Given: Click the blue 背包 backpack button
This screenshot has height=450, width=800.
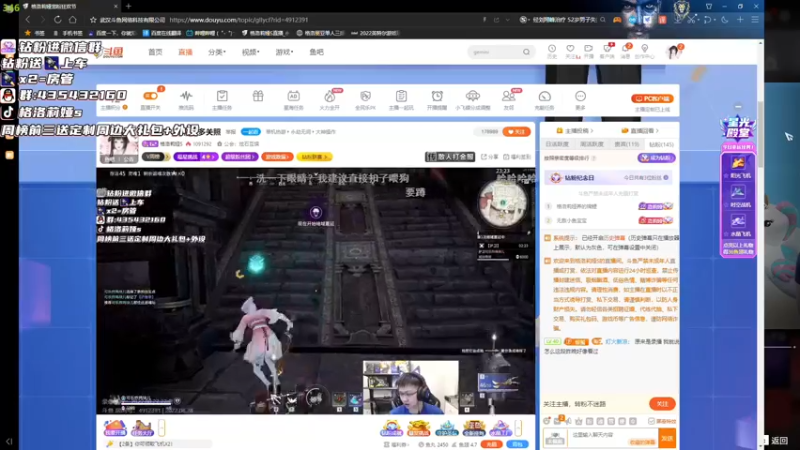Looking at the screenshot, I should 517,444.
